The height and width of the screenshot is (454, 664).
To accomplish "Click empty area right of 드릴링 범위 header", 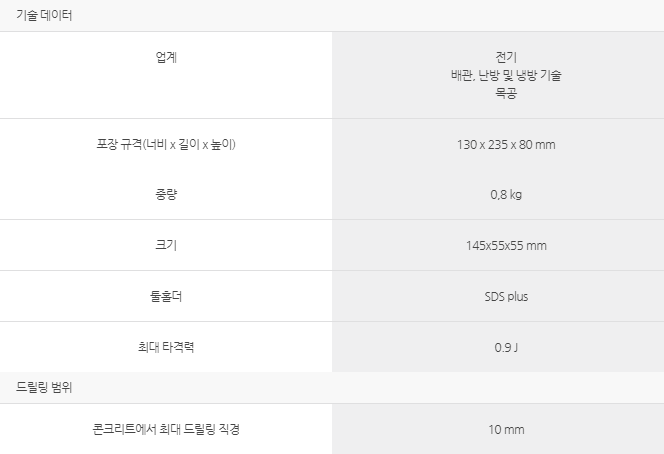I will 498,388.
